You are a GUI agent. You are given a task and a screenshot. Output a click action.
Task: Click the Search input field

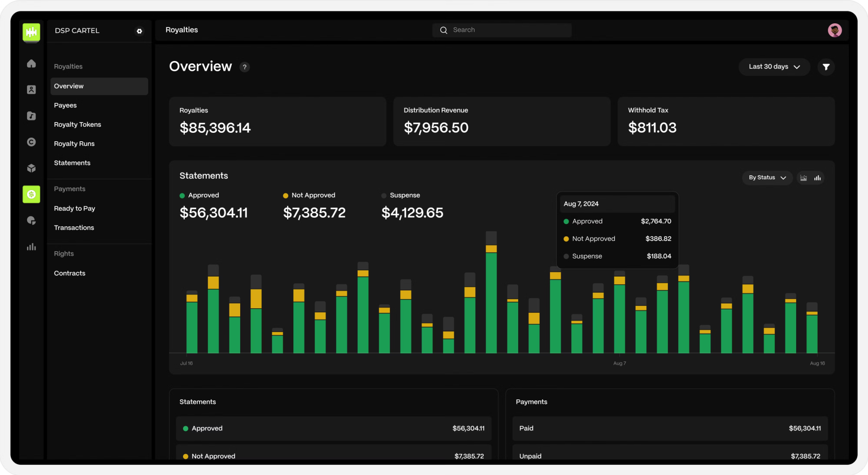point(502,30)
